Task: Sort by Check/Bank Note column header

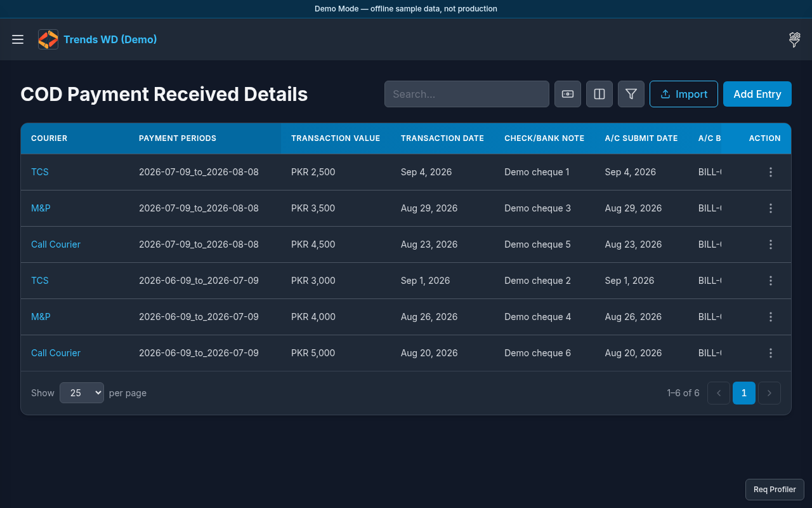Action: 544,138
